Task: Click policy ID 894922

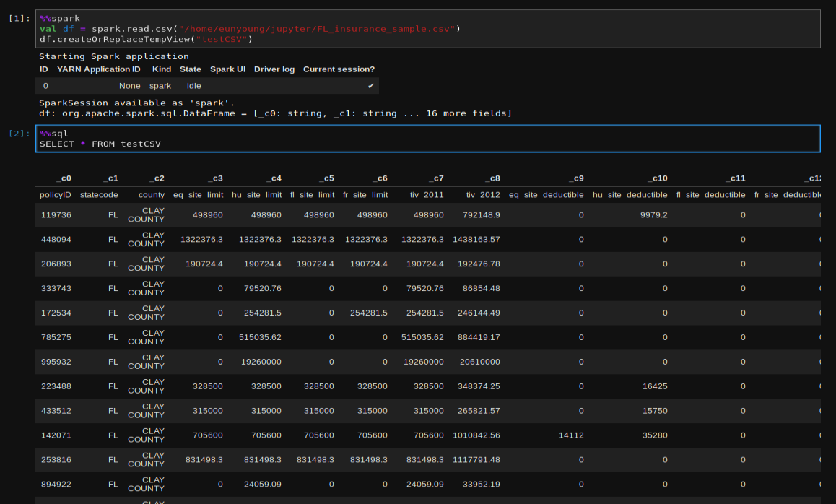Action: tap(56, 485)
